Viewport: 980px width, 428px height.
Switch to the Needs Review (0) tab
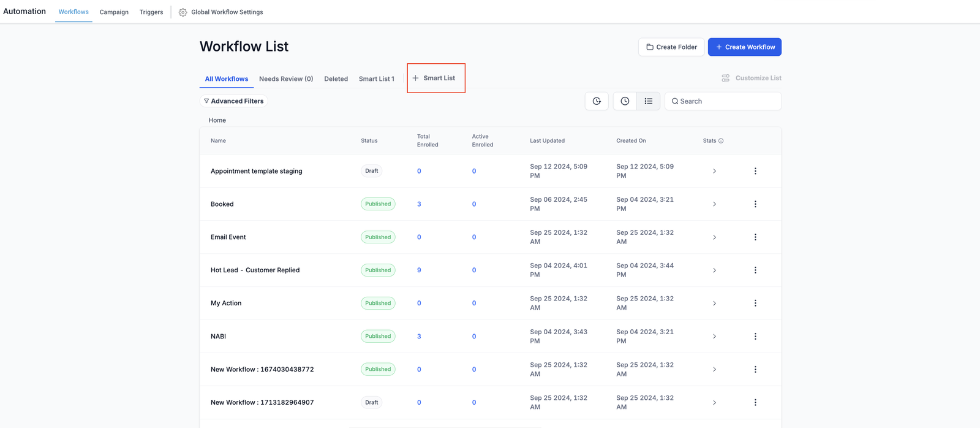tap(286, 79)
